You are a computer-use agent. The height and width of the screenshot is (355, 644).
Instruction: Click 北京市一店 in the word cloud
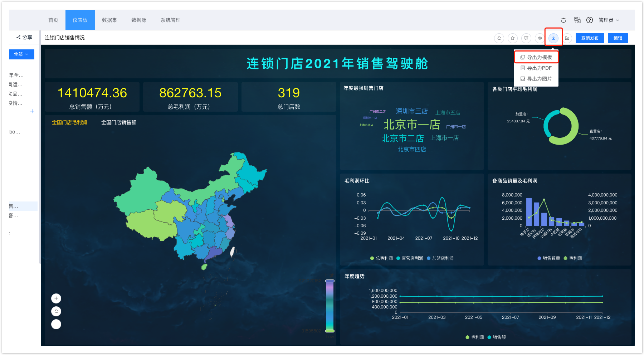click(x=412, y=125)
